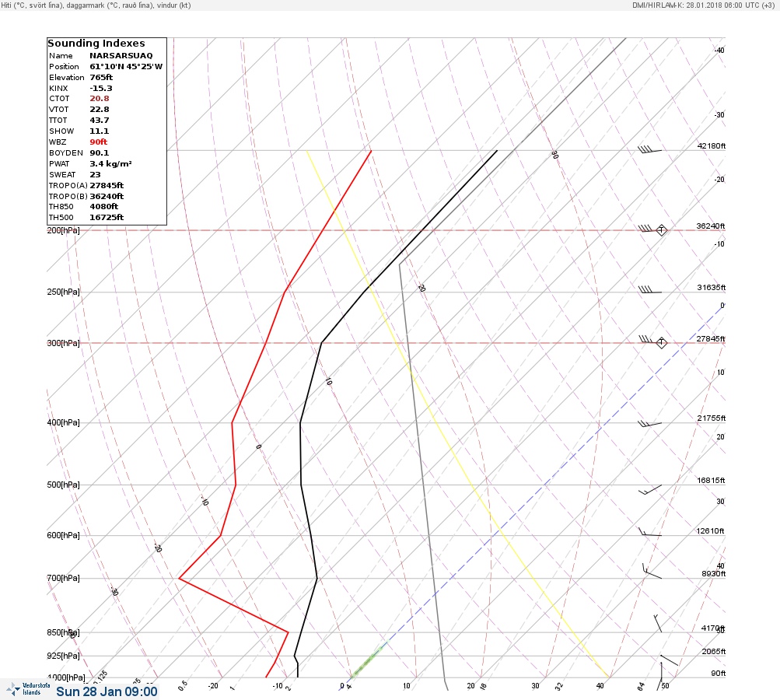Click the 16815ft height label
This screenshot has width=780, height=700.
tap(711, 480)
